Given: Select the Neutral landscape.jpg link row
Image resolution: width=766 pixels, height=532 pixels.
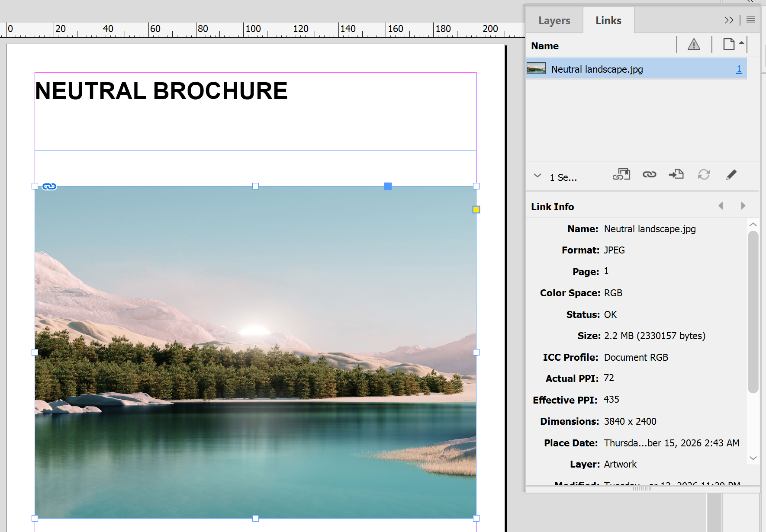Looking at the screenshot, I should click(x=636, y=69).
